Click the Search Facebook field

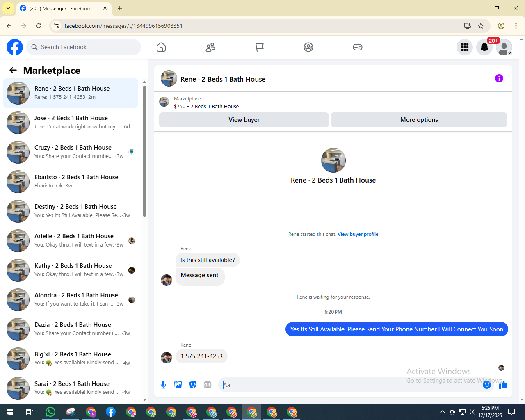(x=84, y=47)
